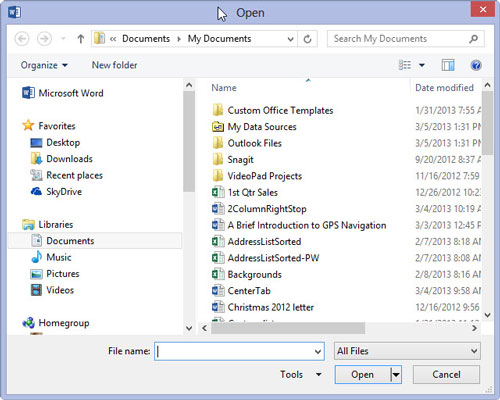Sort by the Date modified column
This screenshot has height=400, width=500.
(444, 88)
